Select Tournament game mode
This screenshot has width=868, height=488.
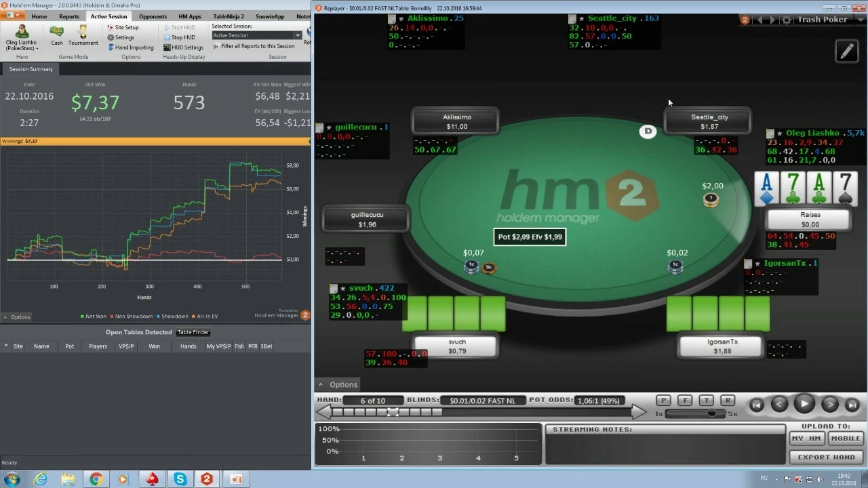pyautogui.click(x=83, y=35)
